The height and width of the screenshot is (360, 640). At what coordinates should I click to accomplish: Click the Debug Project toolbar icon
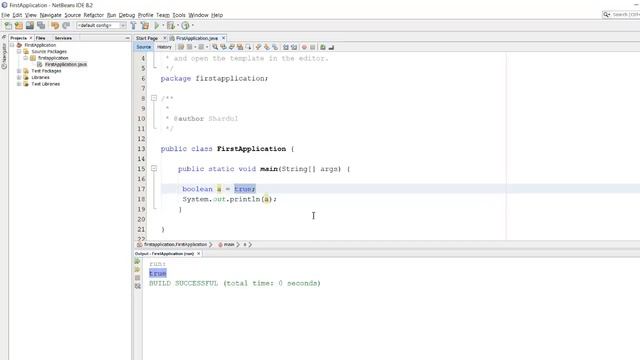click(x=171, y=25)
